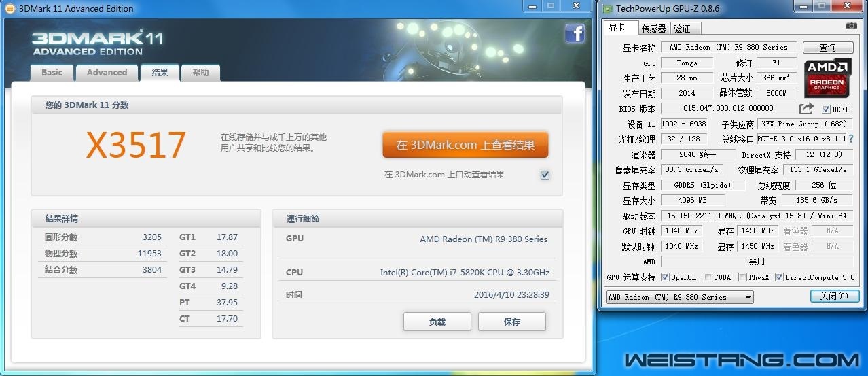Click the BIOS version field
Viewport: 868px width, 376px height.
point(728,108)
